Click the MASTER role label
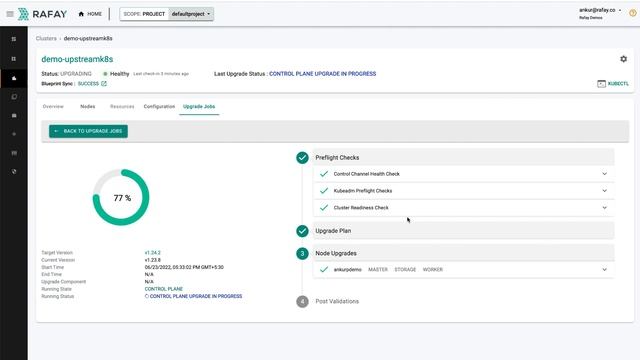Viewport: 640px width, 360px height. tap(378, 270)
